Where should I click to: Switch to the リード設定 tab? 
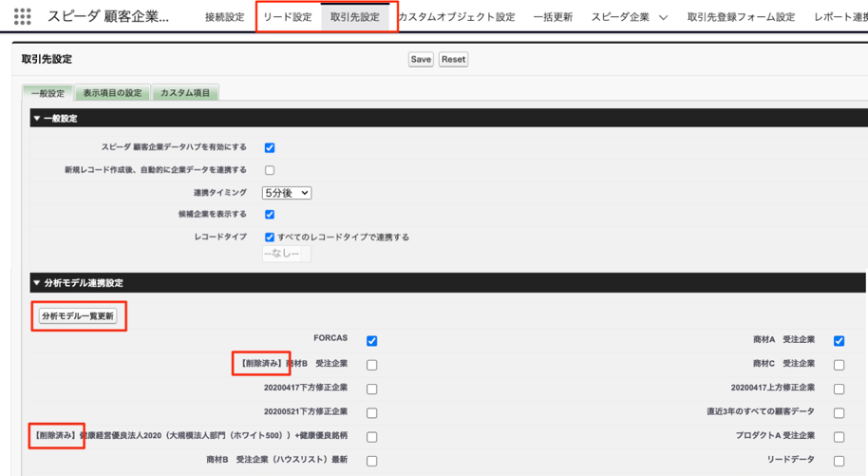[288, 17]
